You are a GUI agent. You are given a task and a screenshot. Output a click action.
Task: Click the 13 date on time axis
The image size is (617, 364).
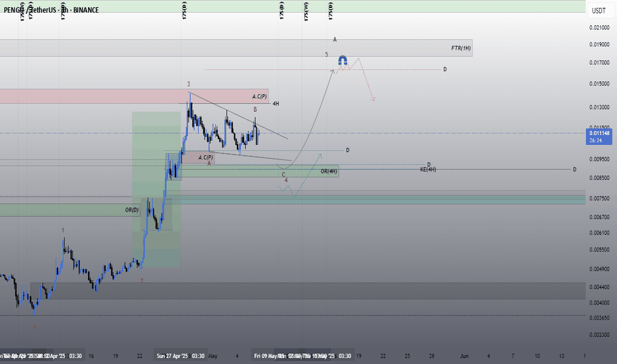click(x=561, y=356)
